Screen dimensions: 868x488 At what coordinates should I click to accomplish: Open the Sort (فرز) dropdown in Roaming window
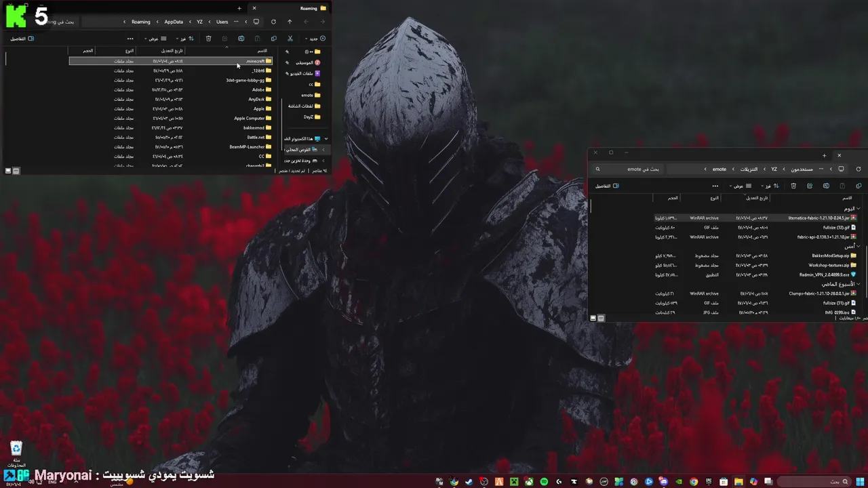[x=184, y=39]
